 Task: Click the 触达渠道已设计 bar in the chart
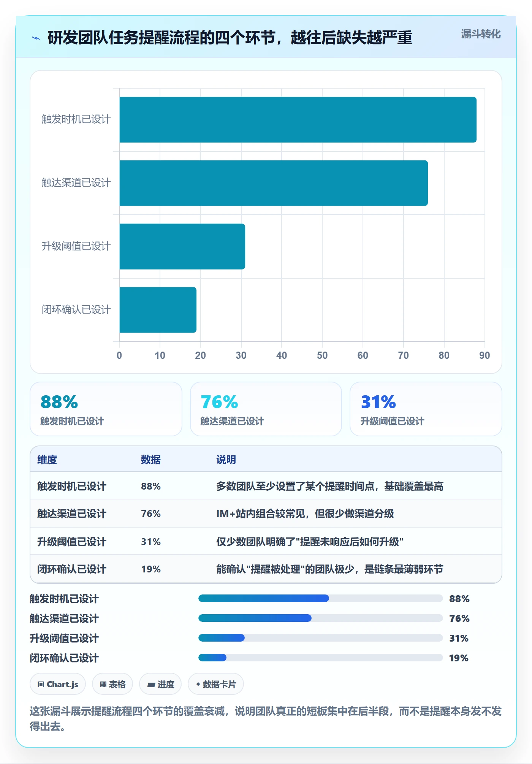tap(274, 183)
